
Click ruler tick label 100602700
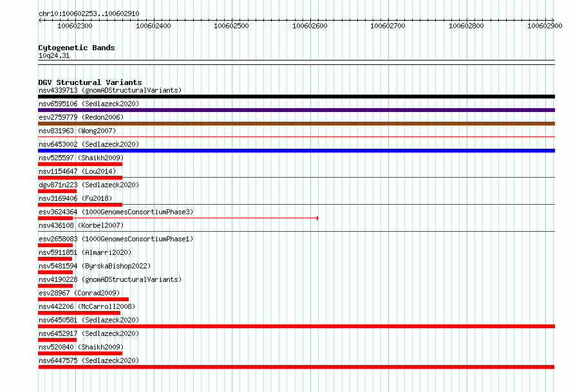(388, 26)
